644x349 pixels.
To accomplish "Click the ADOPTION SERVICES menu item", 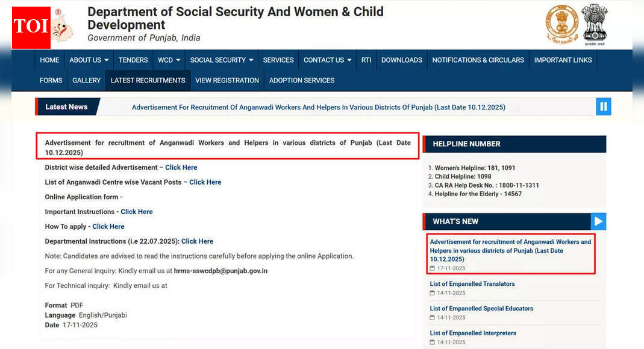I will tap(301, 80).
